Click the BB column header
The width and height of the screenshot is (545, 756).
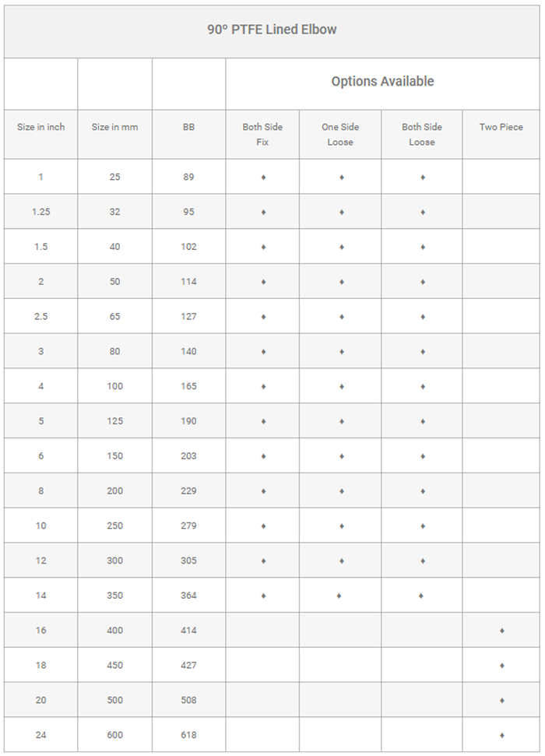188,127
